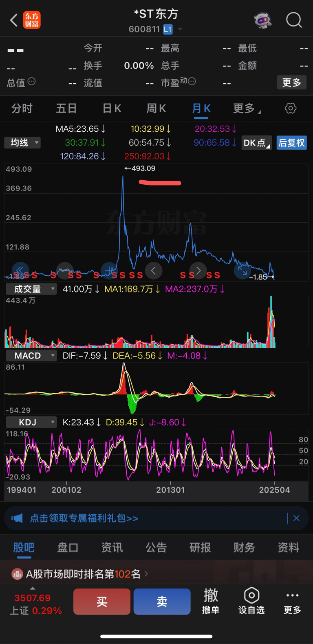
Task: Tap 点击领取专属福利礼包 banner link
Action: [x=84, y=518]
